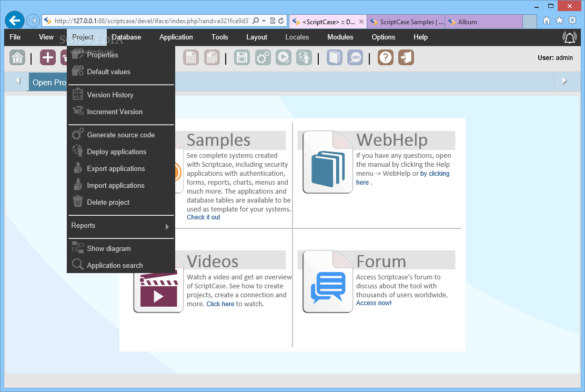Open the Tools menu
Viewport: 585px width, 392px height.
click(220, 37)
